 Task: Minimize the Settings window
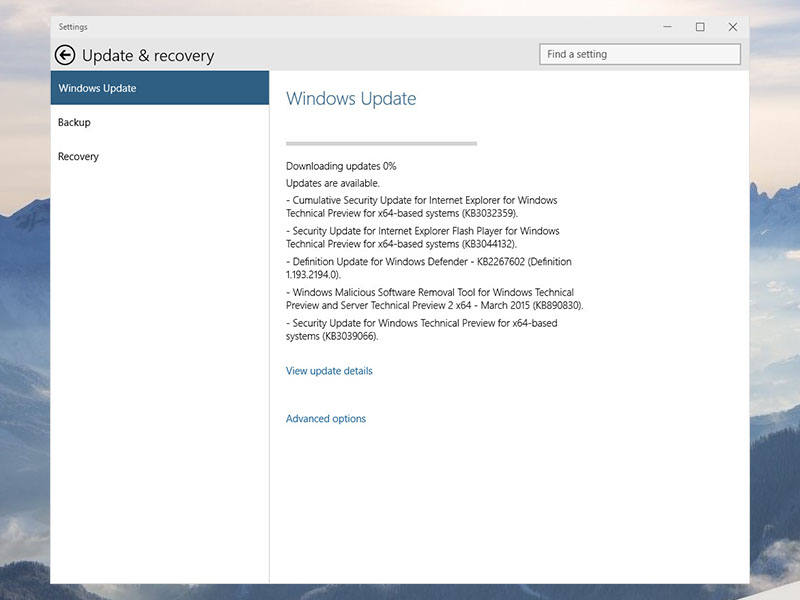click(x=667, y=27)
